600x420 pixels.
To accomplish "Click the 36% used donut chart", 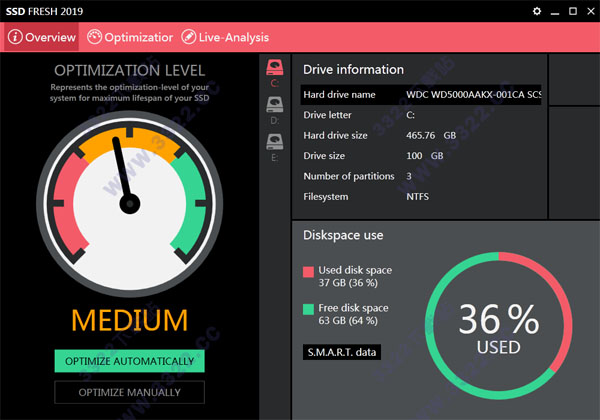I will 499,326.
